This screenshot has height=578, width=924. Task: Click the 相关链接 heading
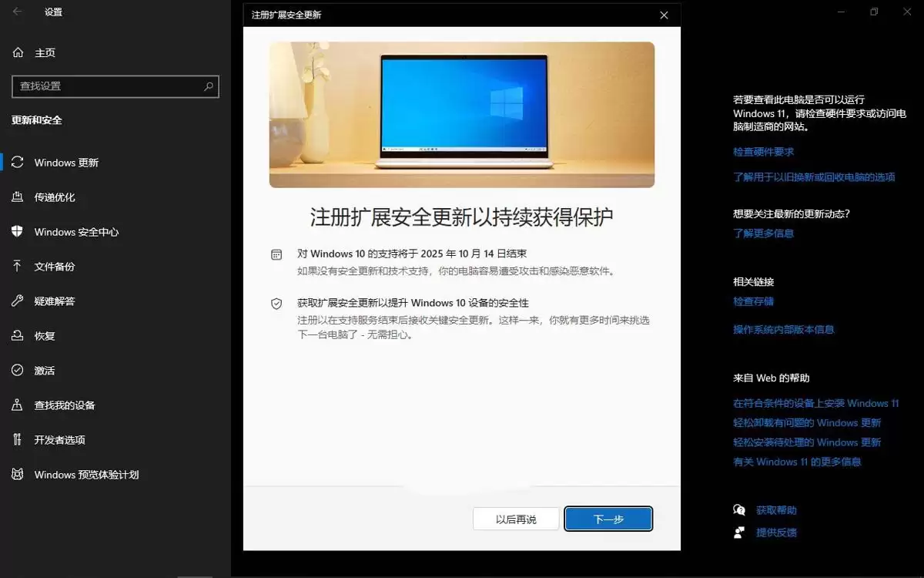coord(753,281)
